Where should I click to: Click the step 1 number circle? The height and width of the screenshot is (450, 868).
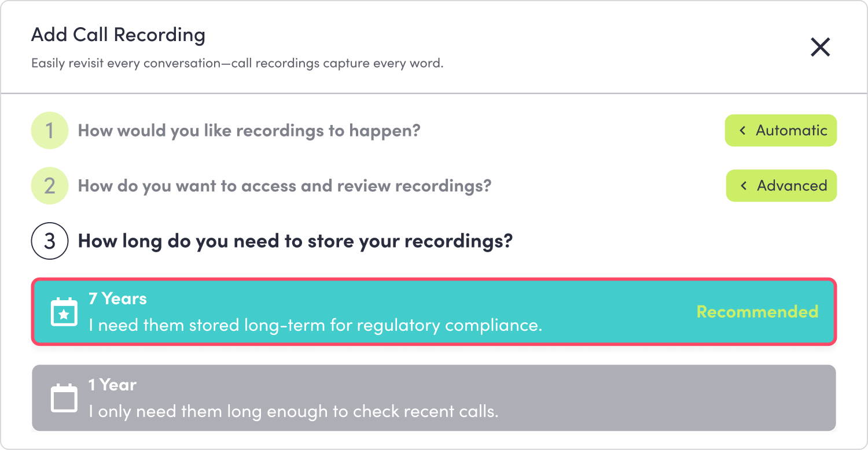coord(50,131)
